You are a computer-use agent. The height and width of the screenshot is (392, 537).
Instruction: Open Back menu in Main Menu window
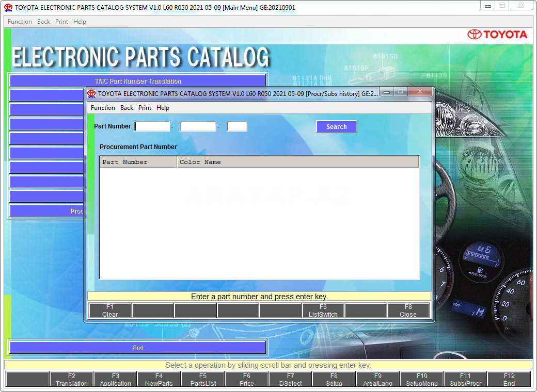[43, 22]
